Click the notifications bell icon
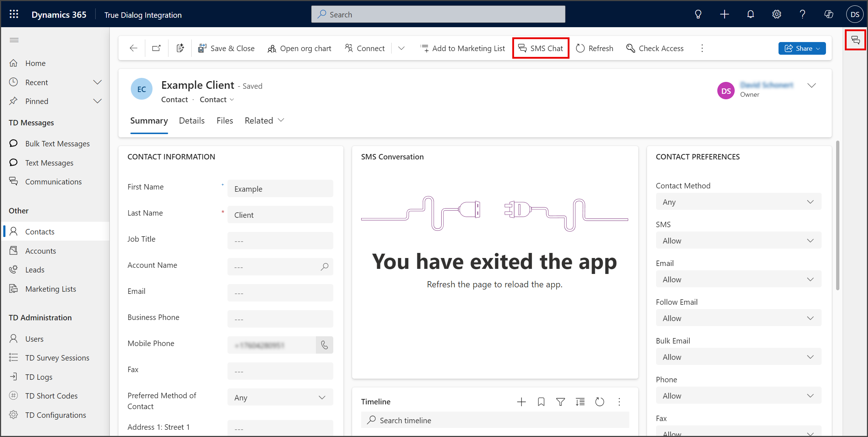 [750, 14]
